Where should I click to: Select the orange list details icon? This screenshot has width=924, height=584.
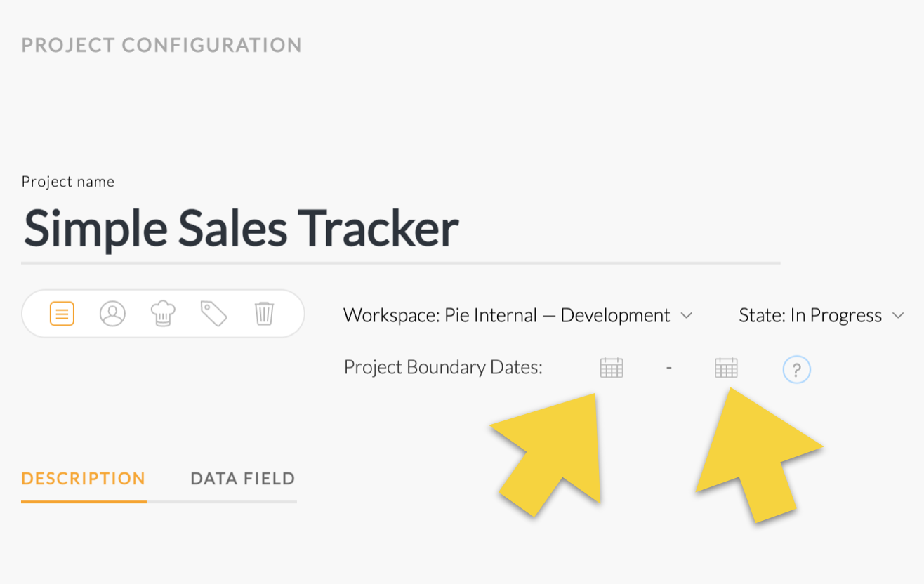coord(62,314)
